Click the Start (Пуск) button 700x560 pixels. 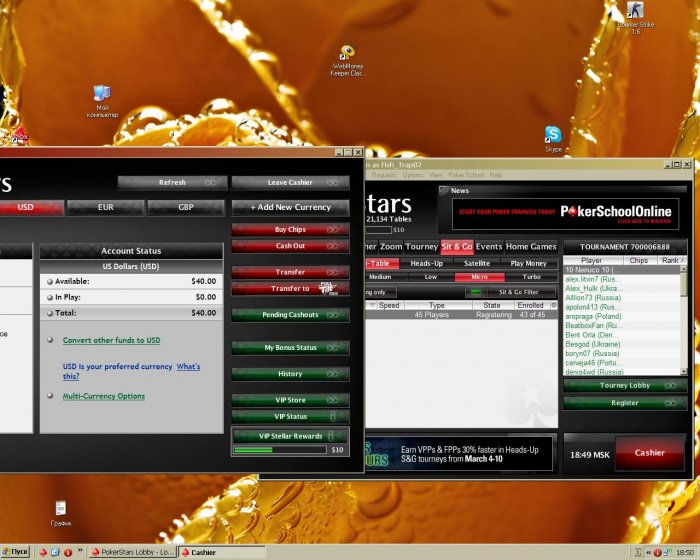click(15, 552)
